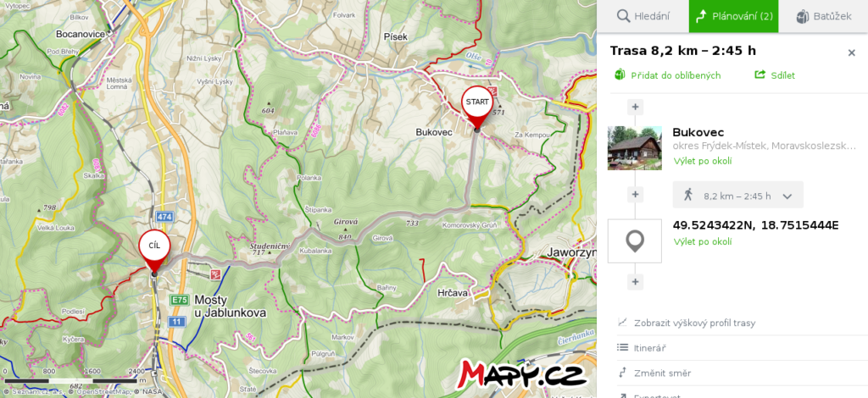Share the route with Sdílet
868x398 pixels.
click(x=775, y=75)
